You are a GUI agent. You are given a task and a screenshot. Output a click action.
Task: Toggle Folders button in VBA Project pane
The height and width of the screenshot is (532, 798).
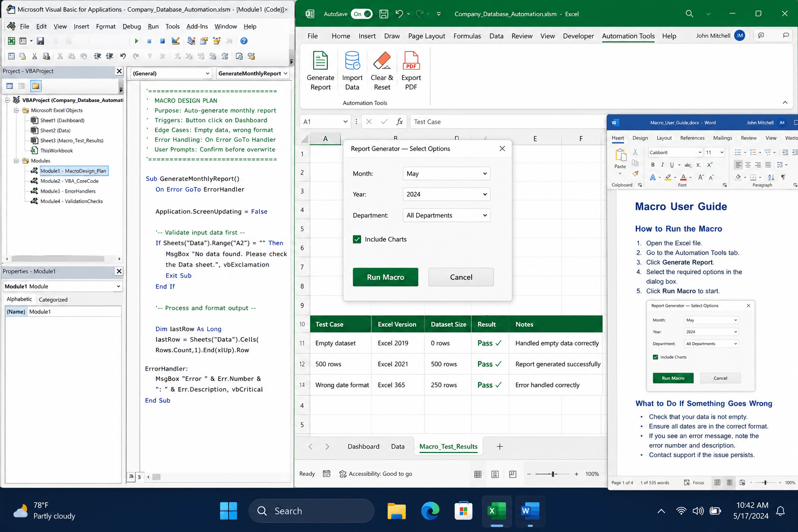pos(35,86)
